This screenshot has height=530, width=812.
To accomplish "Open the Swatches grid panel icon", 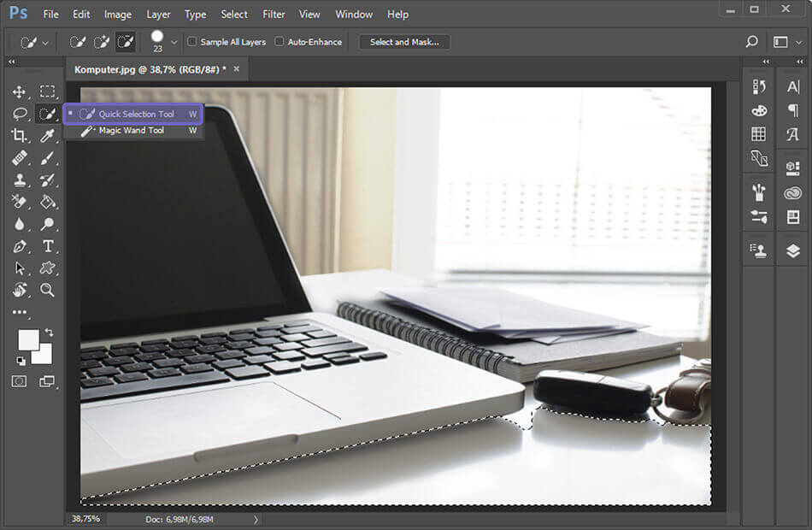I will (x=759, y=134).
